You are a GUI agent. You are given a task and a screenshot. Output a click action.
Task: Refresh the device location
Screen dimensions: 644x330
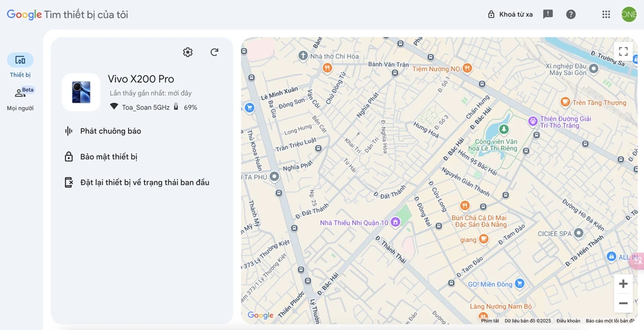tap(214, 52)
